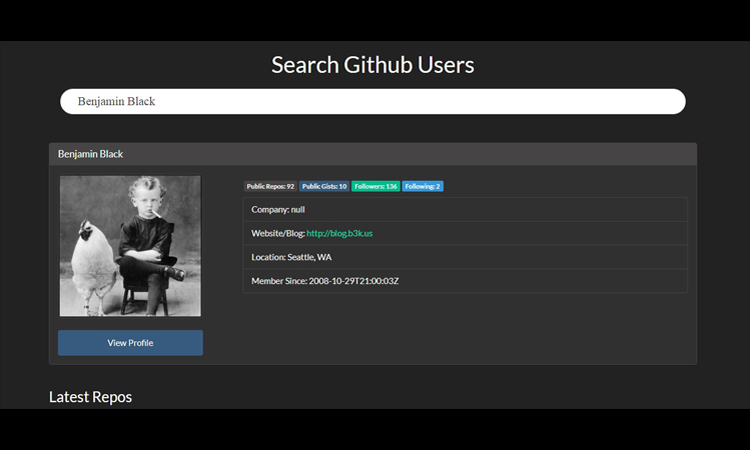Click the Latest Repos heading

click(90, 397)
